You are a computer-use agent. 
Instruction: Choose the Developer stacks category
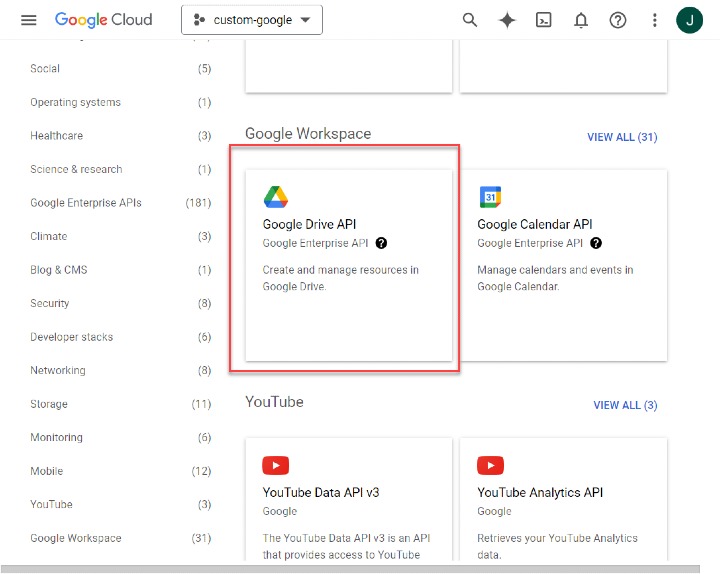click(x=72, y=337)
